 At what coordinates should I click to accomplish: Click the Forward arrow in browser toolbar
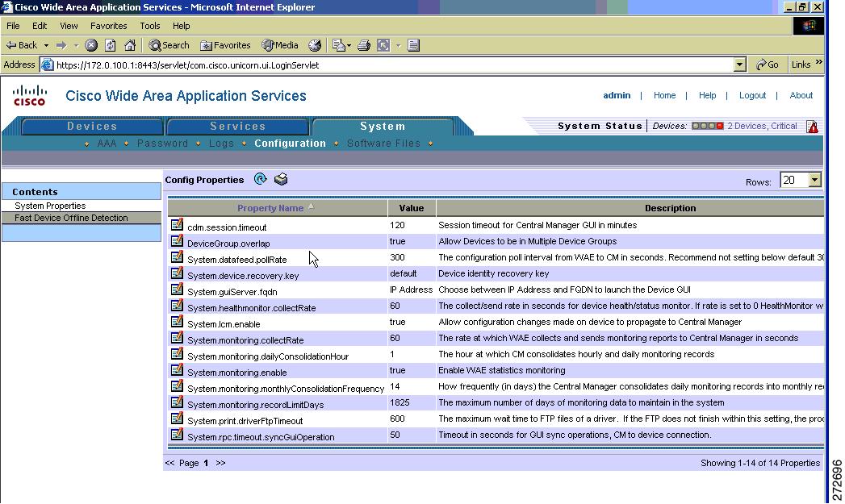61,45
